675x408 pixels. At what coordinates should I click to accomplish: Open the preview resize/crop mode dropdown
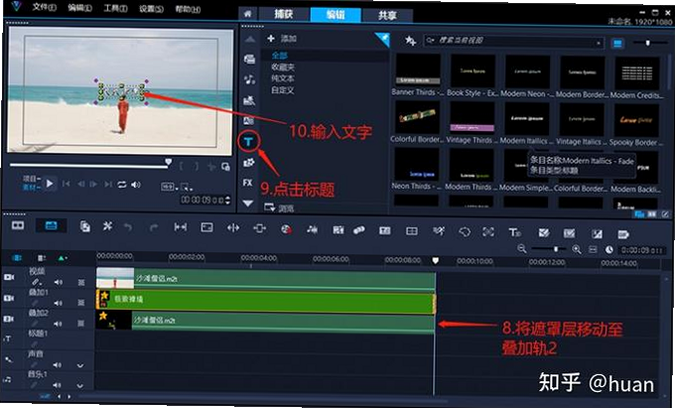(x=186, y=187)
